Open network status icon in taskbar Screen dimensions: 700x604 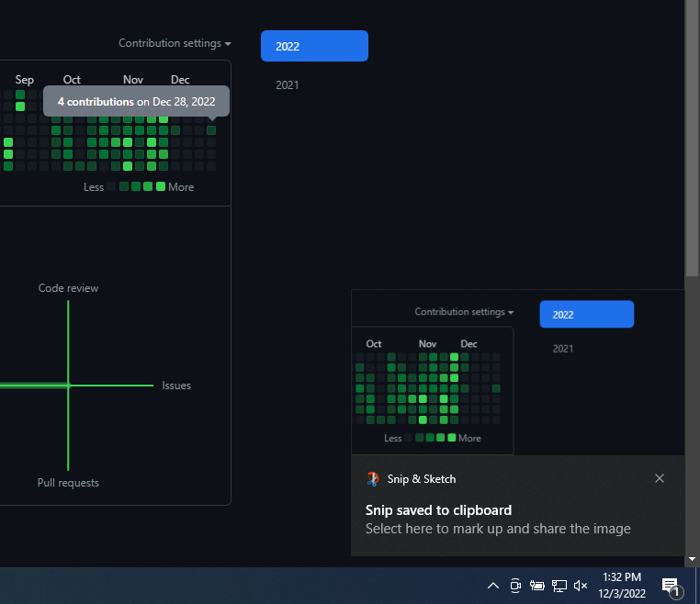click(559, 586)
